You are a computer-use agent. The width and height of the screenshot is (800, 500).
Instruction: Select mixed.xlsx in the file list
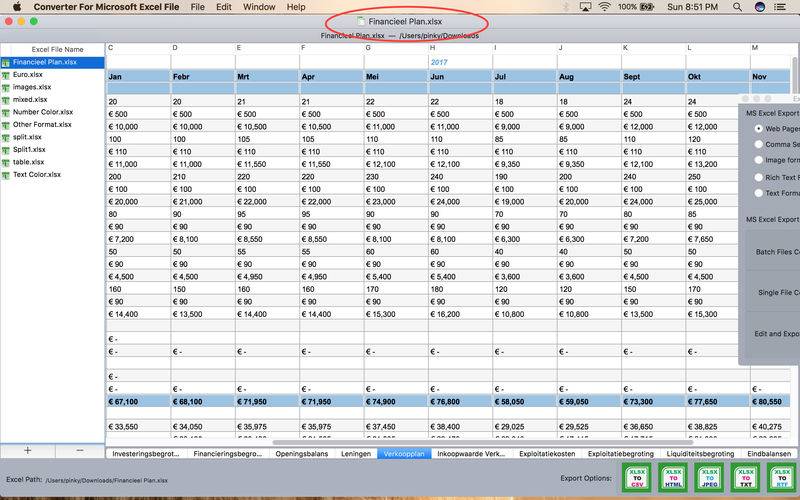point(53,100)
